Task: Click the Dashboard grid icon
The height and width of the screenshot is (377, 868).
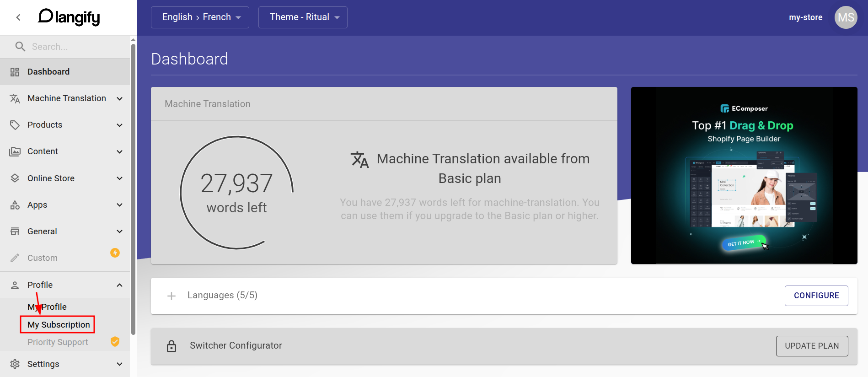Action: click(15, 72)
